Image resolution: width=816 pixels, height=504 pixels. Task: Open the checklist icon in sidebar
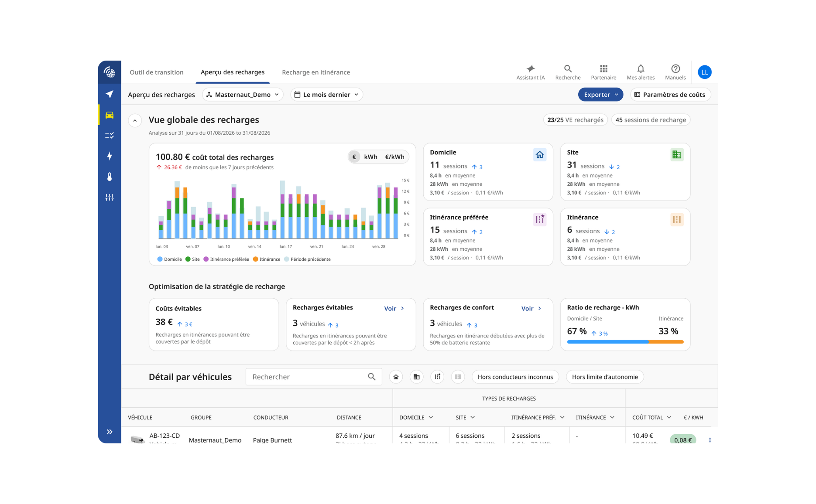[110, 136]
